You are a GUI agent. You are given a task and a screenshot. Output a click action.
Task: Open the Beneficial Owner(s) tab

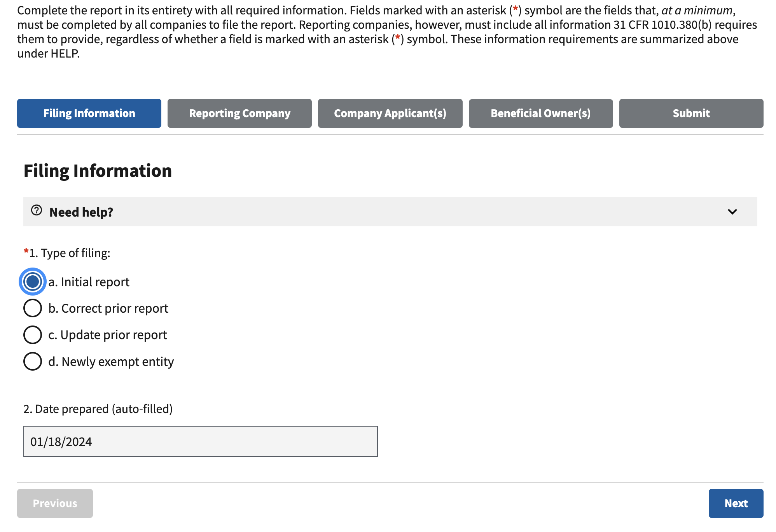click(540, 113)
